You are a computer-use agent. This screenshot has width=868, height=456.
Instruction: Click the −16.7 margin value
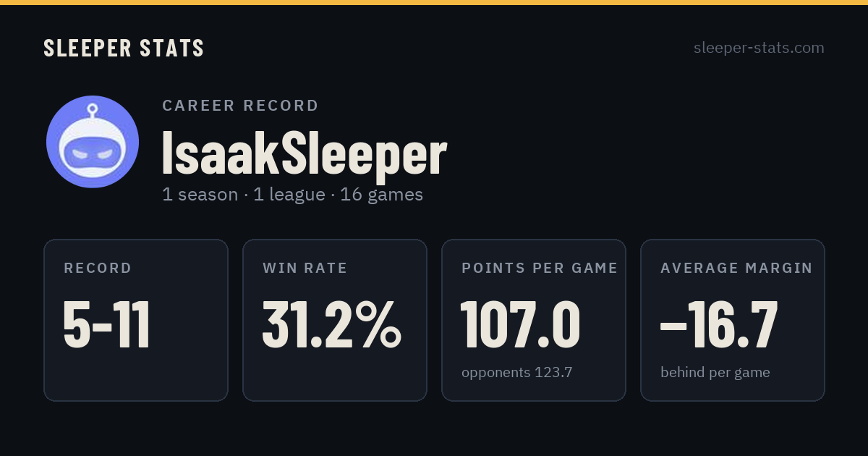click(719, 325)
